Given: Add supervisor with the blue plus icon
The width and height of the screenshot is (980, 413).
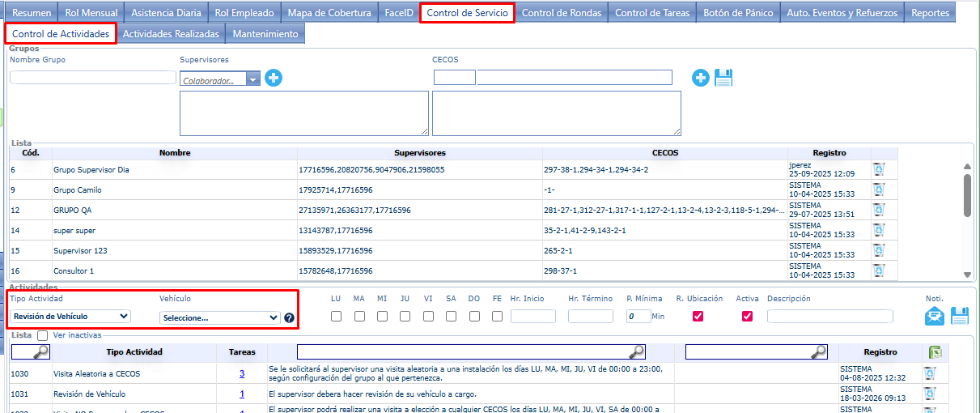Looking at the screenshot, I should point(274,79).
